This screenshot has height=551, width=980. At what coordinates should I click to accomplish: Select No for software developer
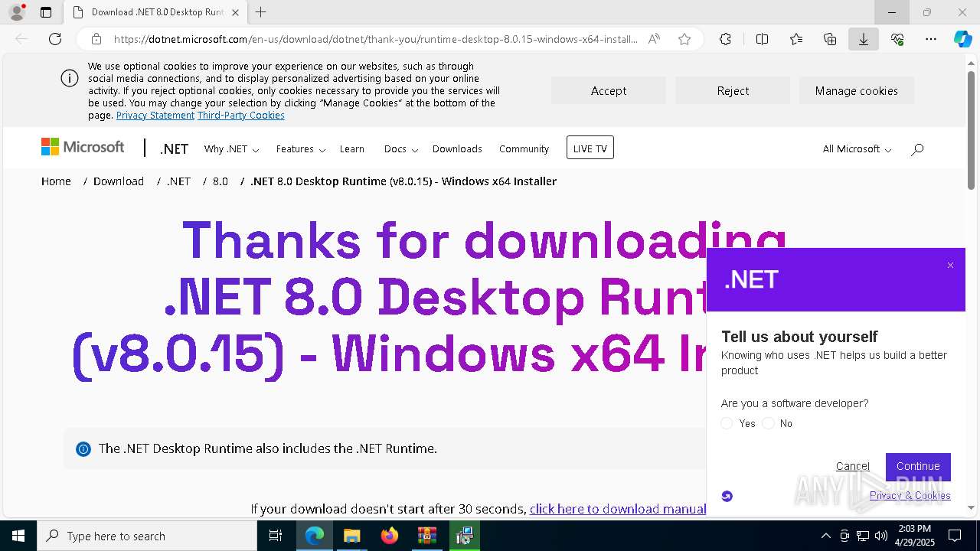[768, 423]
